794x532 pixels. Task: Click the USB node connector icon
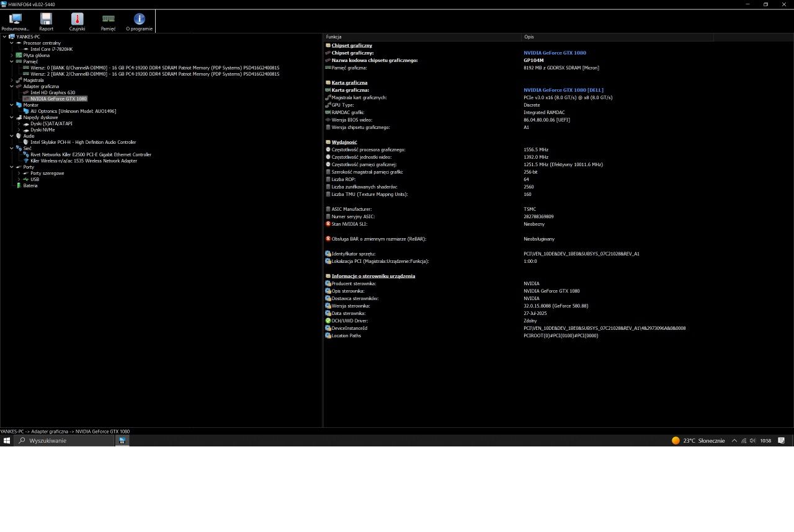[26, 179]
